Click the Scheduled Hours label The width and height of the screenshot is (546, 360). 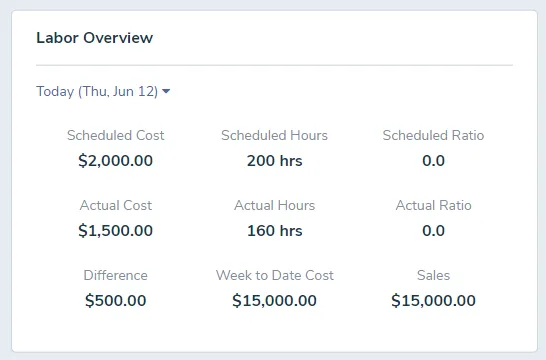coord(274,135)
